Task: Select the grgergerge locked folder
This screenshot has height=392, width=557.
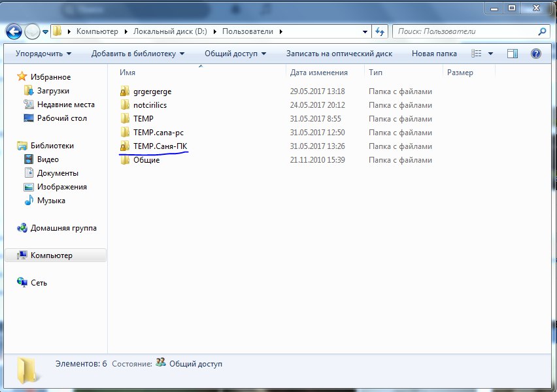Action: coord(152,91)
